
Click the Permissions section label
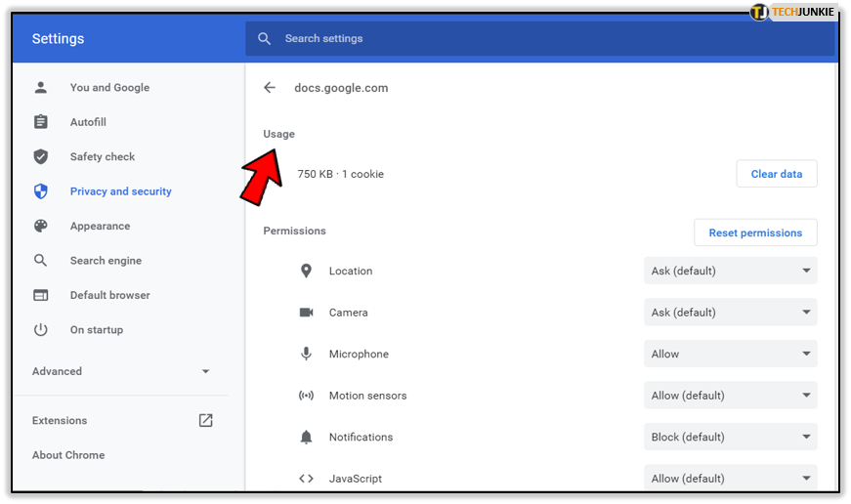coord(295,231)
